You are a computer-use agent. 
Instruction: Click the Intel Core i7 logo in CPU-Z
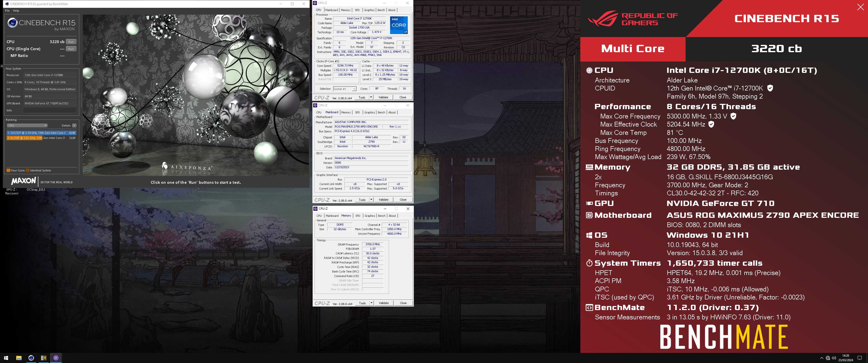click(399, 25)
